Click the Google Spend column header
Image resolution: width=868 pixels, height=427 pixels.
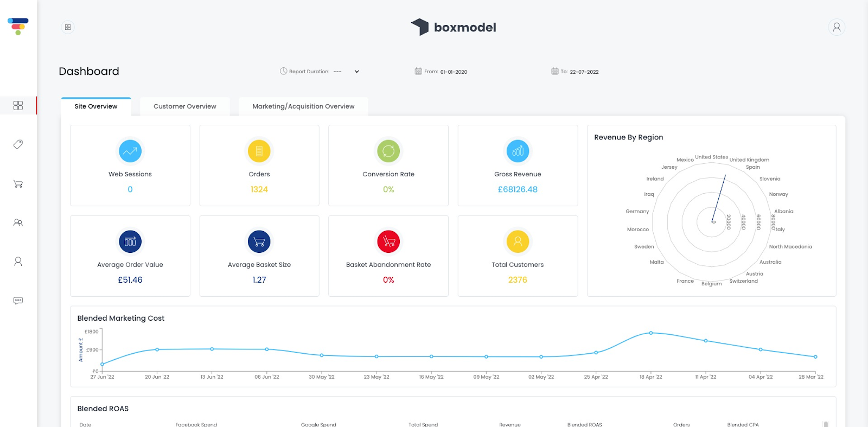click(318, 424)
